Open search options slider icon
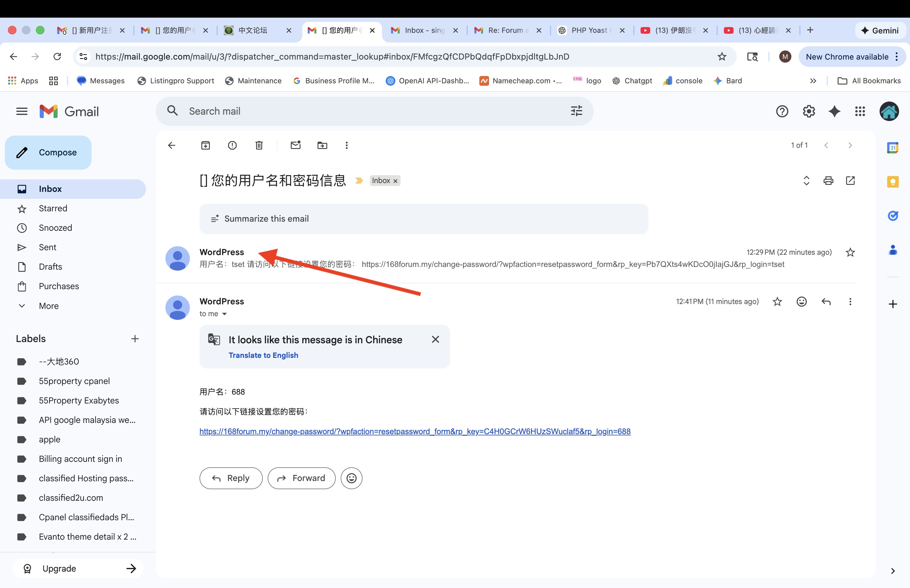910x588 pixels. (x=576, y=111)
